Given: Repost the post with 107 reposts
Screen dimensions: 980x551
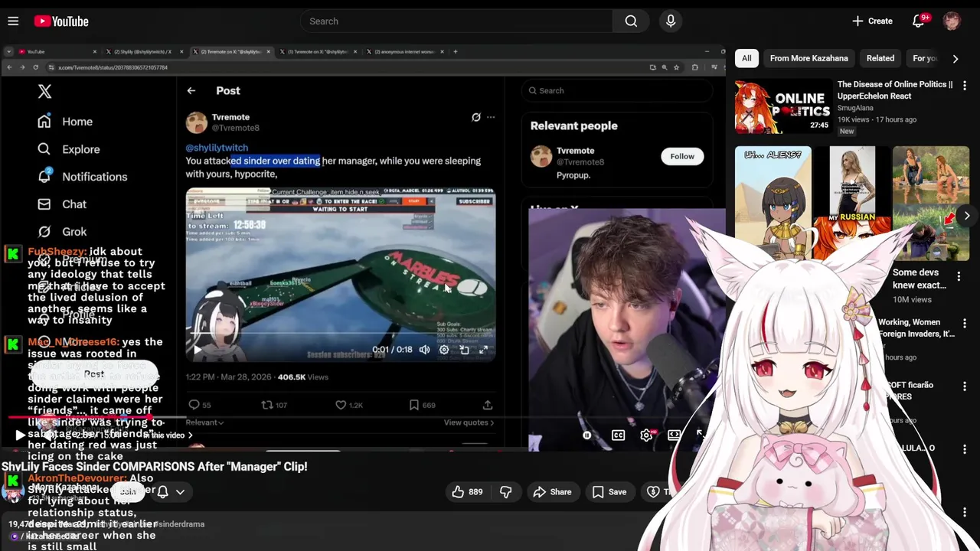Looking at the screenshot, I should (274, 405).
